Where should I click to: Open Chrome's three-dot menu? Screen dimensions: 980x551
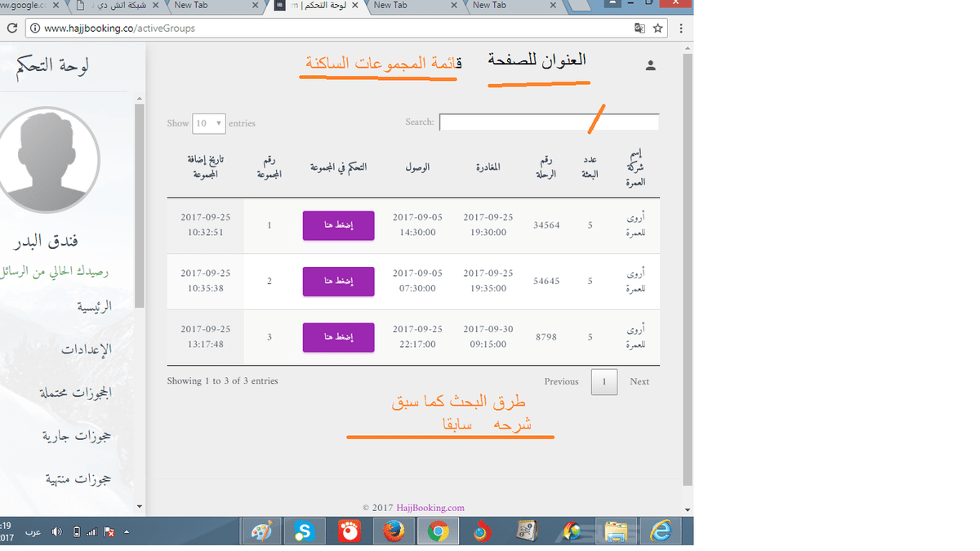click(x=680, y=27)
